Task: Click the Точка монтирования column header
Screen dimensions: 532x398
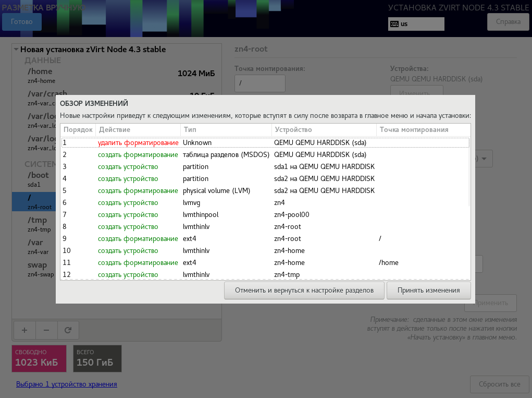Action: click(423, 130)
